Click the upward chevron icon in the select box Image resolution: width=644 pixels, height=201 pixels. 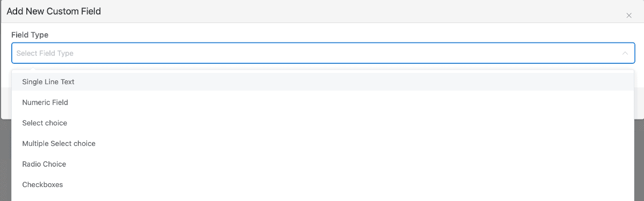pyautogui.click(x=625, y=53)
